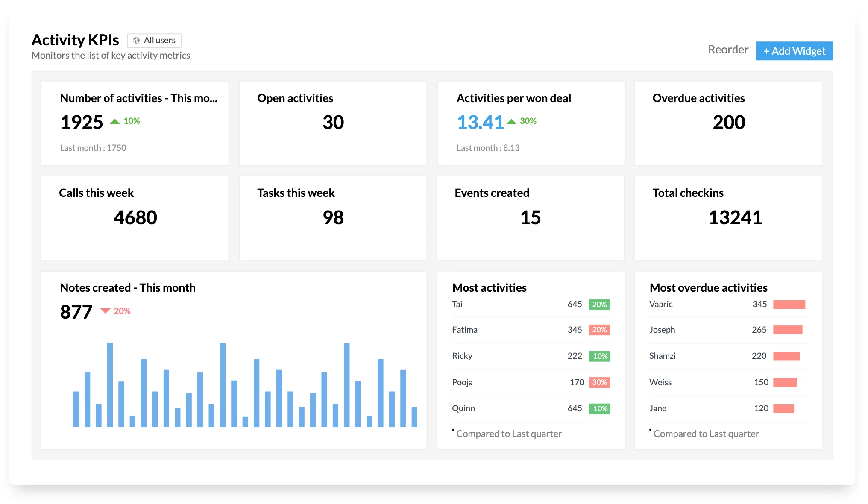Select Jane in Most overdue activities

pyautogui.click(x=728, y=408)
